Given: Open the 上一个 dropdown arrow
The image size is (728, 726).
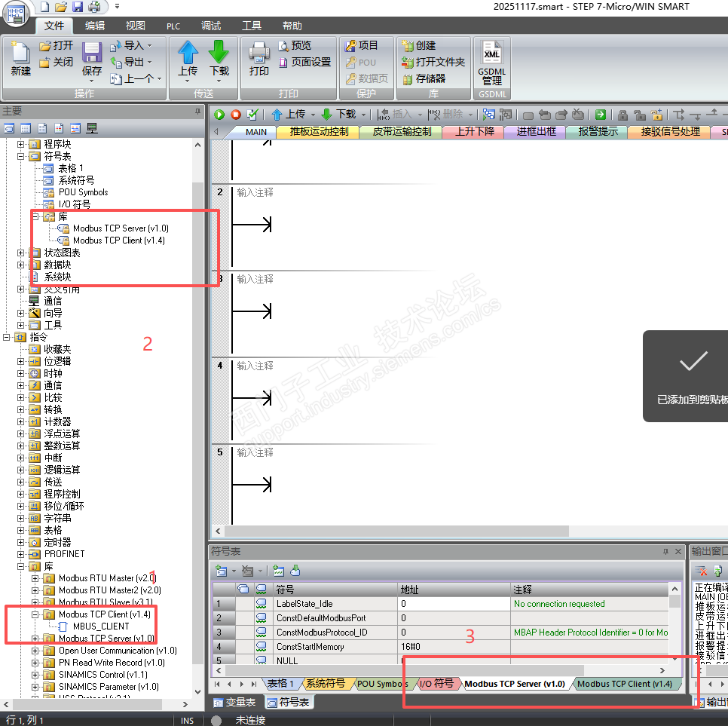Looking at the screenshot, I should [x=159, y=78].
